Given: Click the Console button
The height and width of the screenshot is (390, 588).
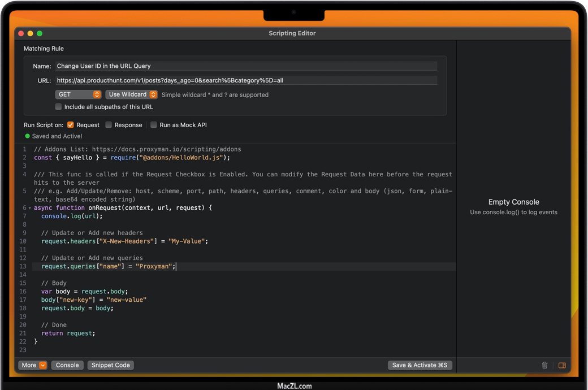Looking at the screenshot, I should [x=67, y=365].
